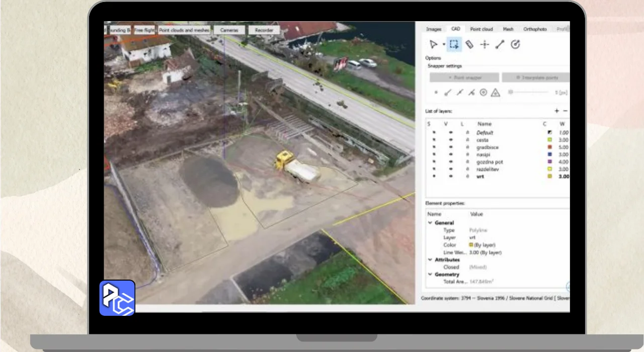The height and width of the screenshot is (352, 644).
Task: Remove layer using the minus icon
Action: tap(565, 111)
